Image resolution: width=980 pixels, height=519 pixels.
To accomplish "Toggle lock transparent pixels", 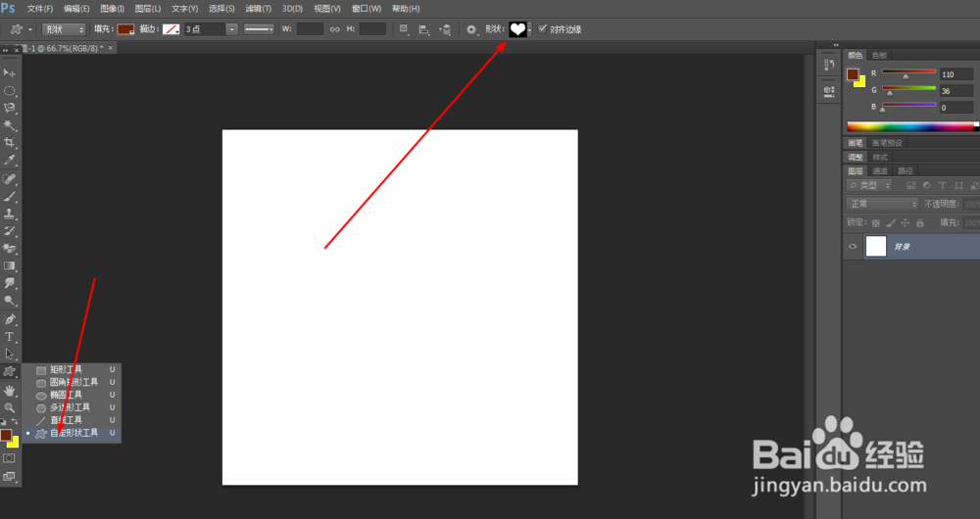I will [875, 223].
